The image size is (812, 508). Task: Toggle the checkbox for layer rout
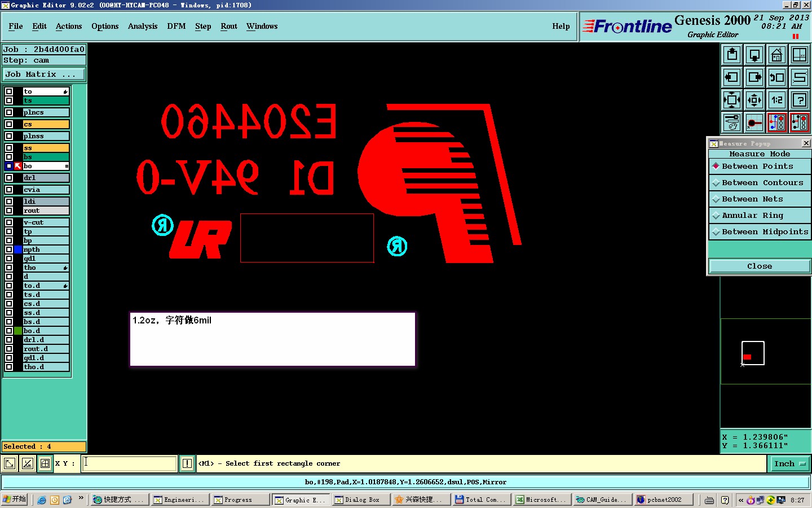pyautogui.click(x=9, y=211)
